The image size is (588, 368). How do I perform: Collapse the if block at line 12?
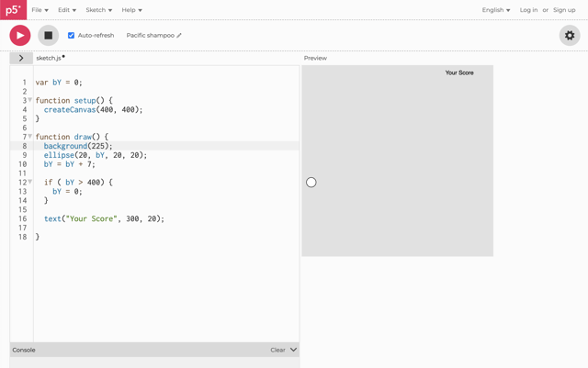tap(30, 182)
